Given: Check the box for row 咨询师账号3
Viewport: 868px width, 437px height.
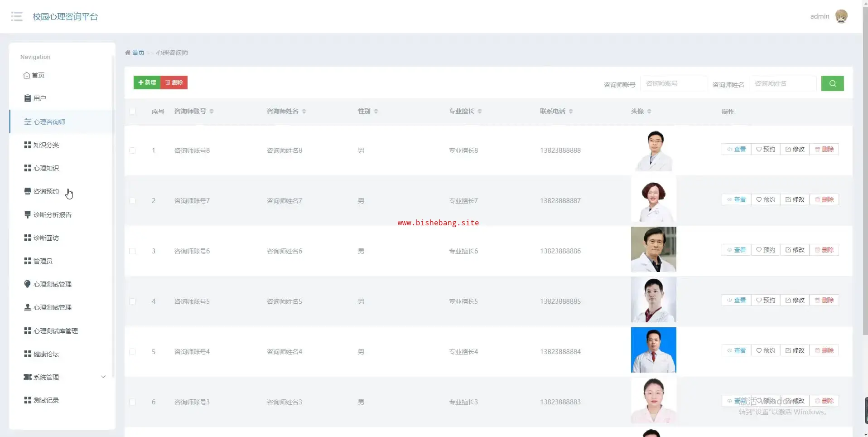Looking at the screenshot, I should (x=132, y=402).
